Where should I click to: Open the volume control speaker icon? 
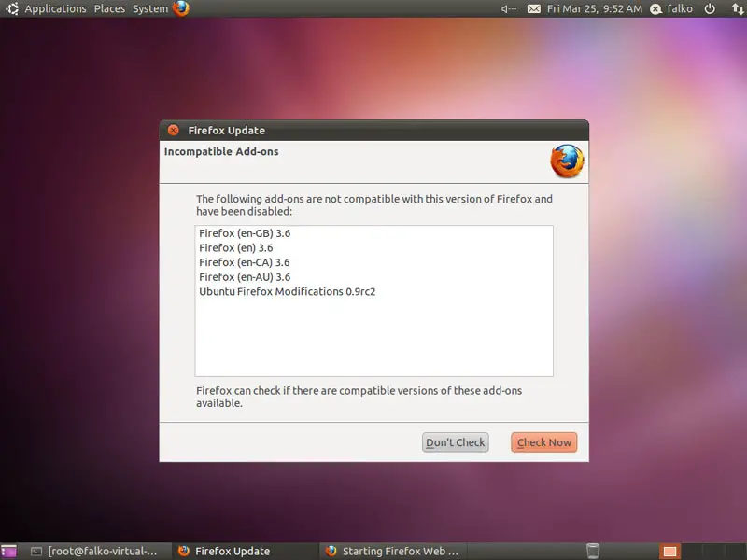pos(508,8)
